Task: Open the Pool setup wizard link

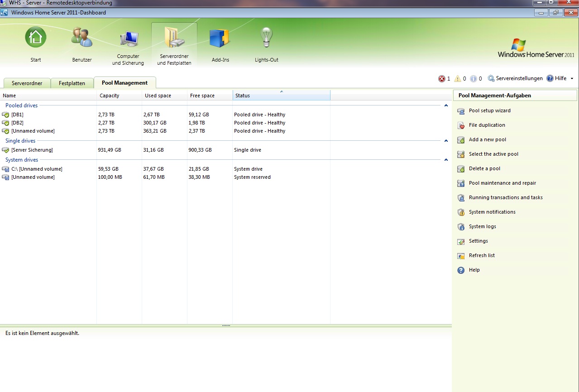Action: [x=490, y=110]
